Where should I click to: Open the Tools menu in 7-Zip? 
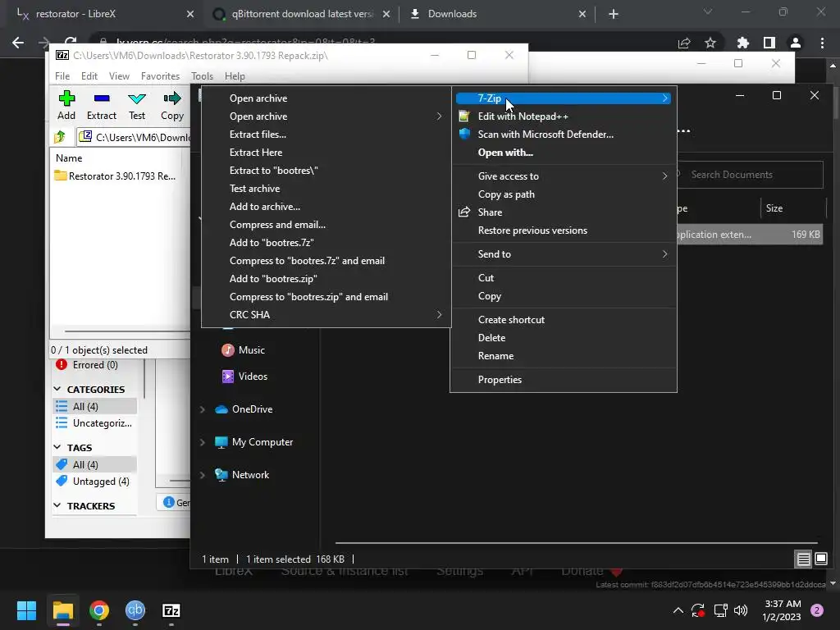[202, 76]
